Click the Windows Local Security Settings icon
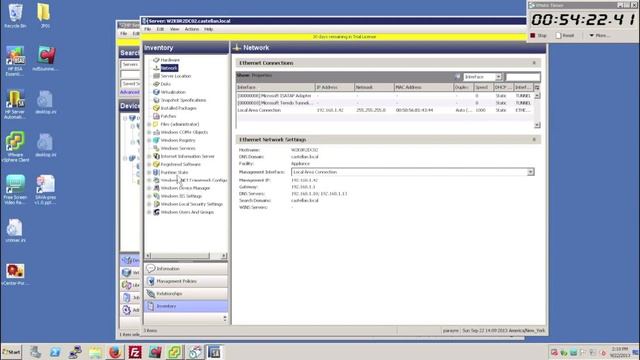640x360 pixels. [x=156, y=204]
